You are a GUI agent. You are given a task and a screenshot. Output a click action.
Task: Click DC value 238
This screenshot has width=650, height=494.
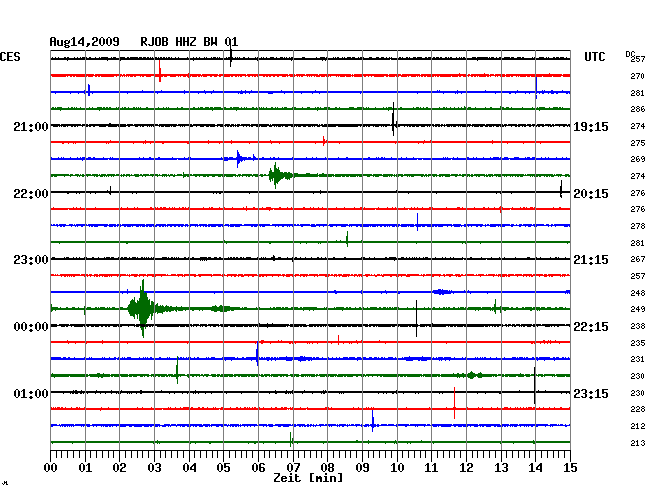coord(638,326)
